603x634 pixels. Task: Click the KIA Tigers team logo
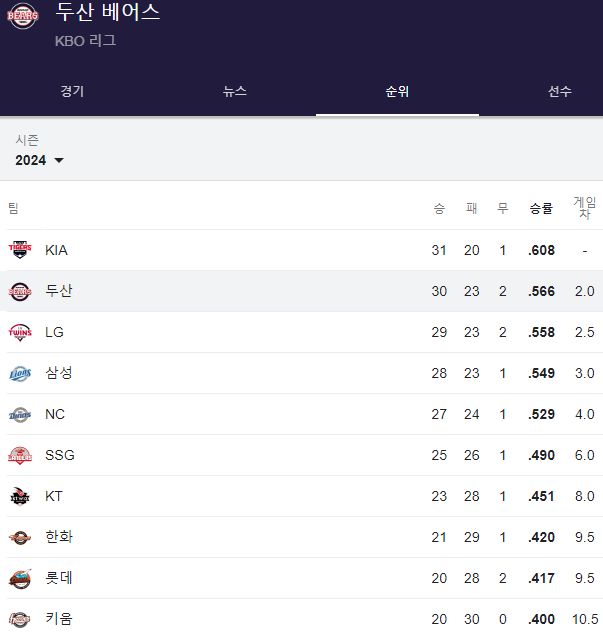tap(20, 250)
